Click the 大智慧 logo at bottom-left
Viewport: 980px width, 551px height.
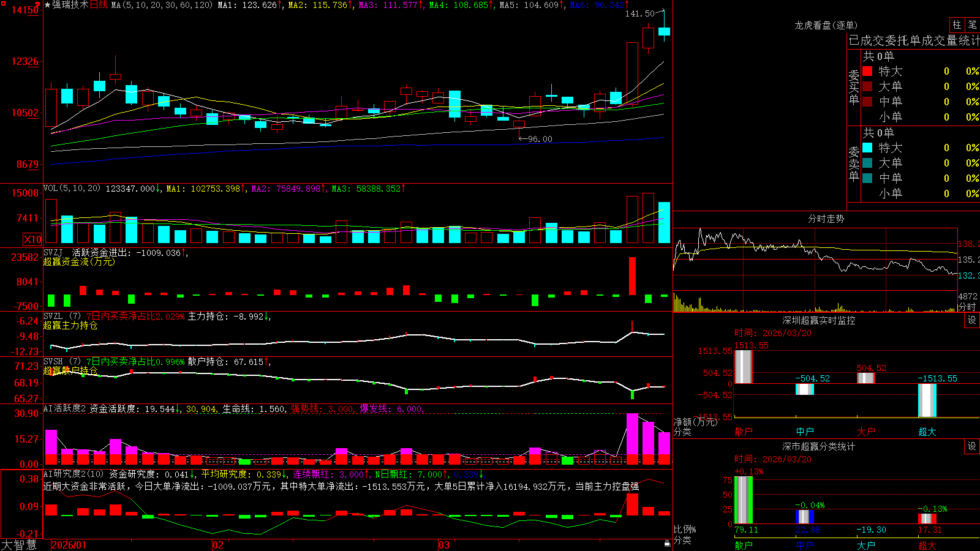tap(19, 545)
